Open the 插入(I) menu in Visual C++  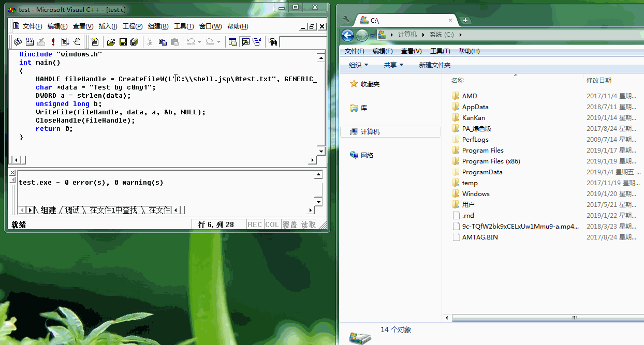(x=108, y=26)
